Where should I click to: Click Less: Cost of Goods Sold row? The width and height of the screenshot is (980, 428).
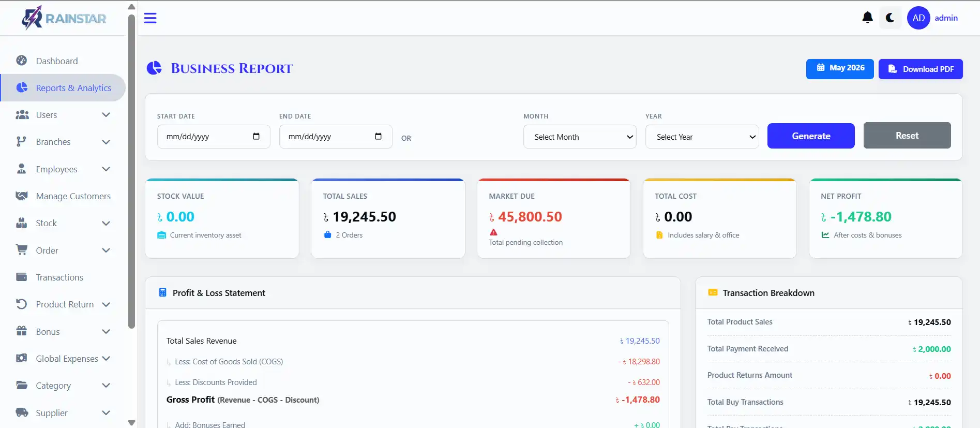[x=413, y=361]
